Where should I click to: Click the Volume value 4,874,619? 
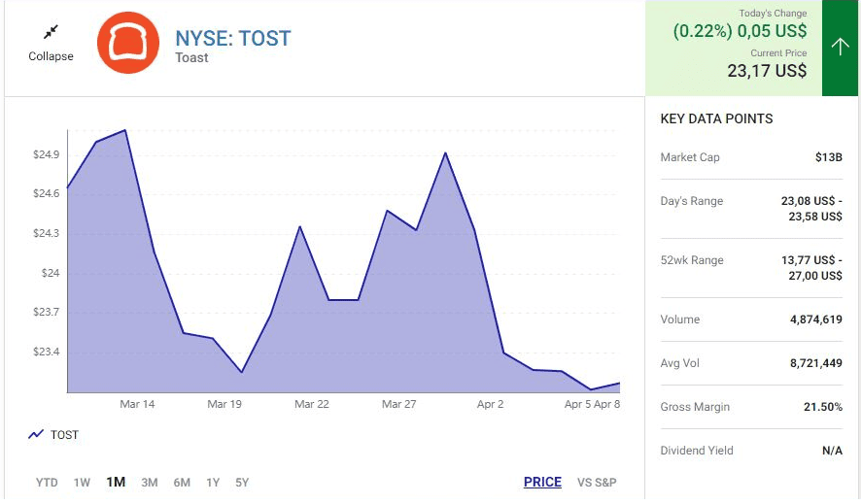tap(815, 319)
